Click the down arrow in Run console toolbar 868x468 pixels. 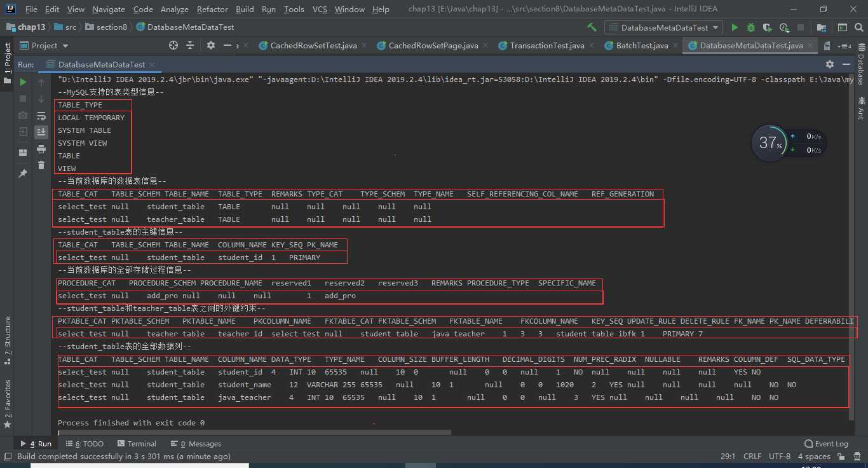41,99
